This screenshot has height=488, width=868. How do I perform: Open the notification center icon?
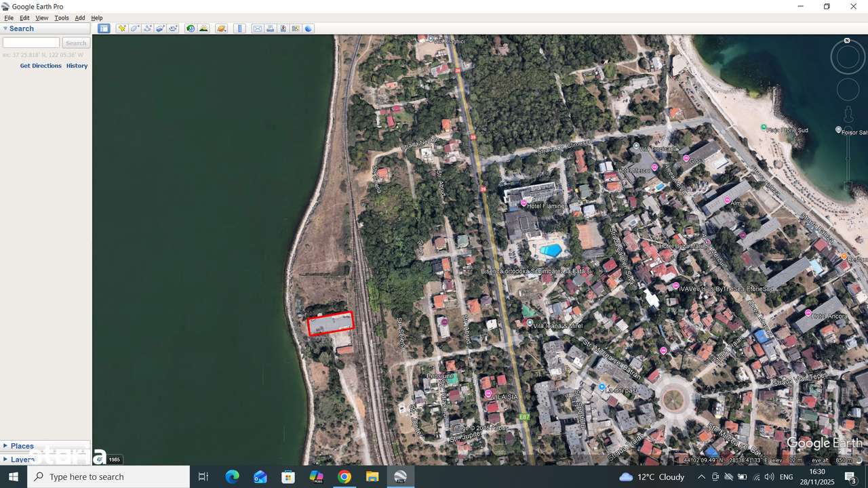[850, 477]
